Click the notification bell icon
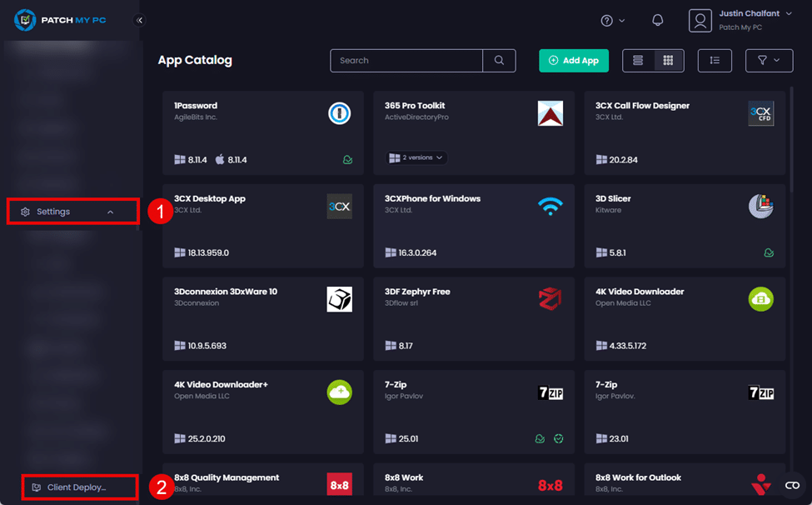Screen dimensions: 812x505 pyautogui.click(x=658, y=21)
